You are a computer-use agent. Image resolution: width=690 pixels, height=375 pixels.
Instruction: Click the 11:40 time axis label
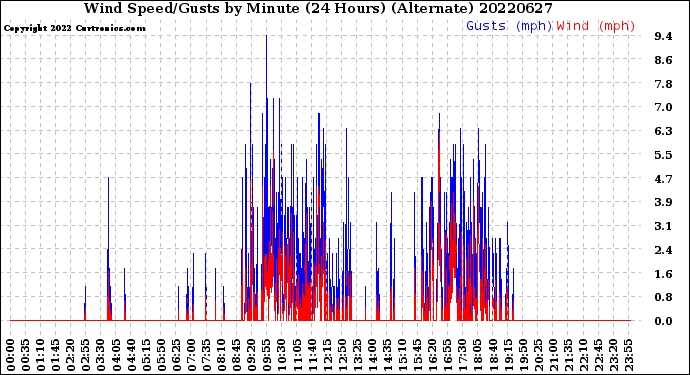[x=312, y=355]
